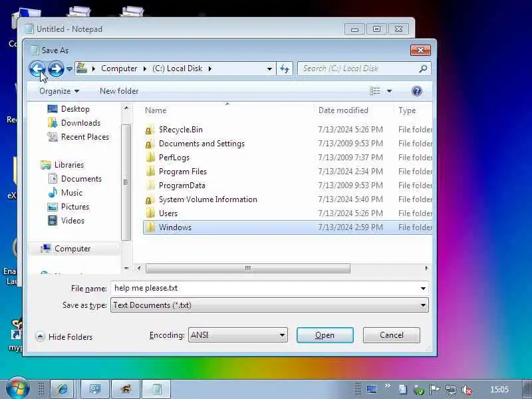
Task: Click the Open button
Action: (x=325, y=335)
